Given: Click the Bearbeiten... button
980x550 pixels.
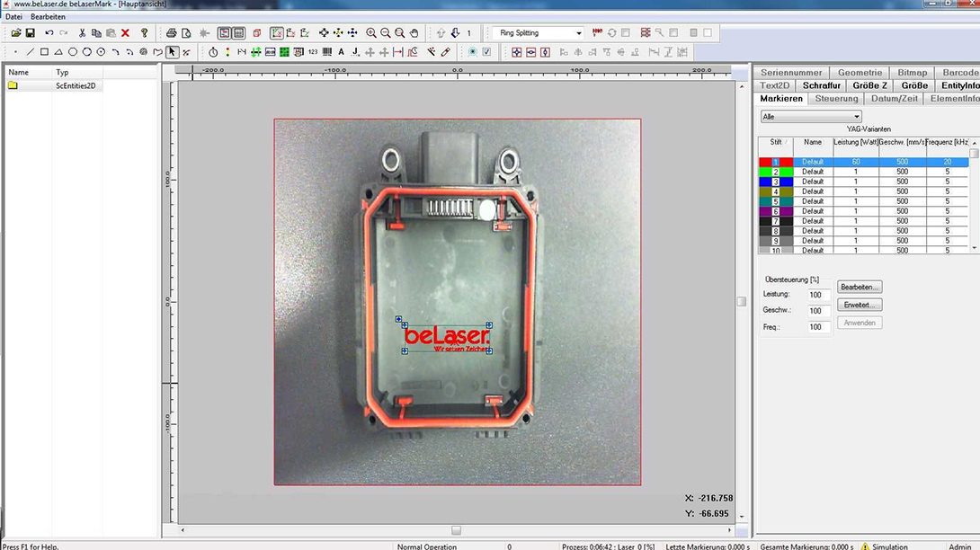Looking at the screenshot, I should tap(860, 287).
